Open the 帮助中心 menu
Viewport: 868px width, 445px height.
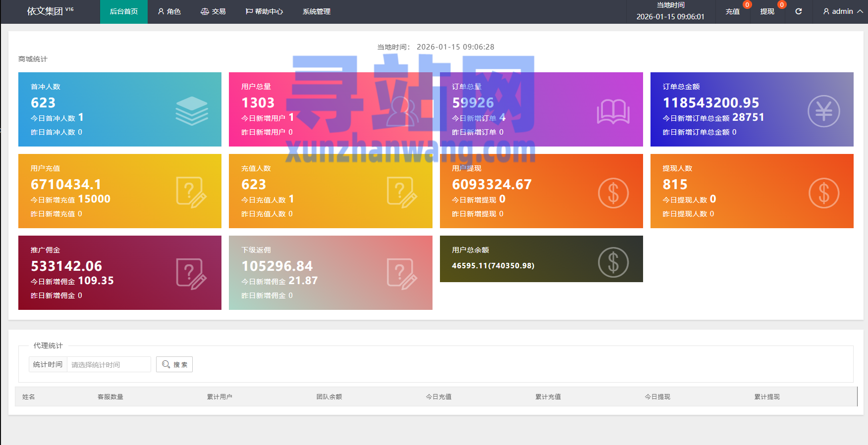tap(264, 11)
